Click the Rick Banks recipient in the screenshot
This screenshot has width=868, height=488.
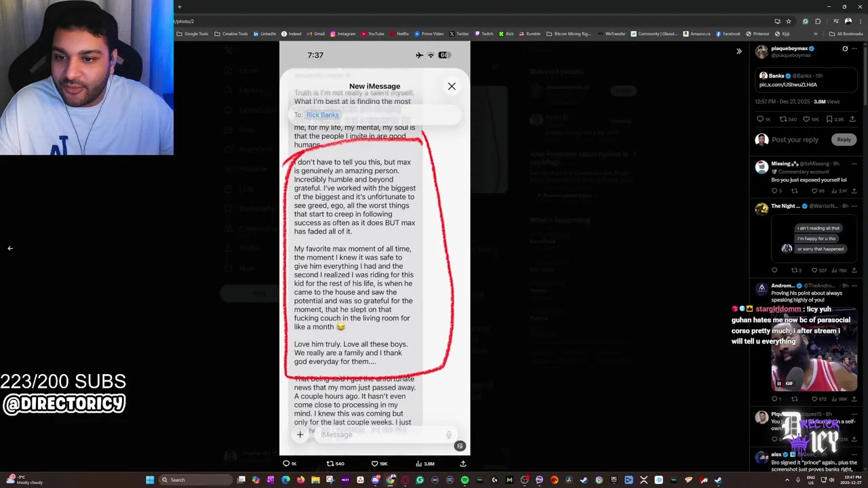[322, 115]
